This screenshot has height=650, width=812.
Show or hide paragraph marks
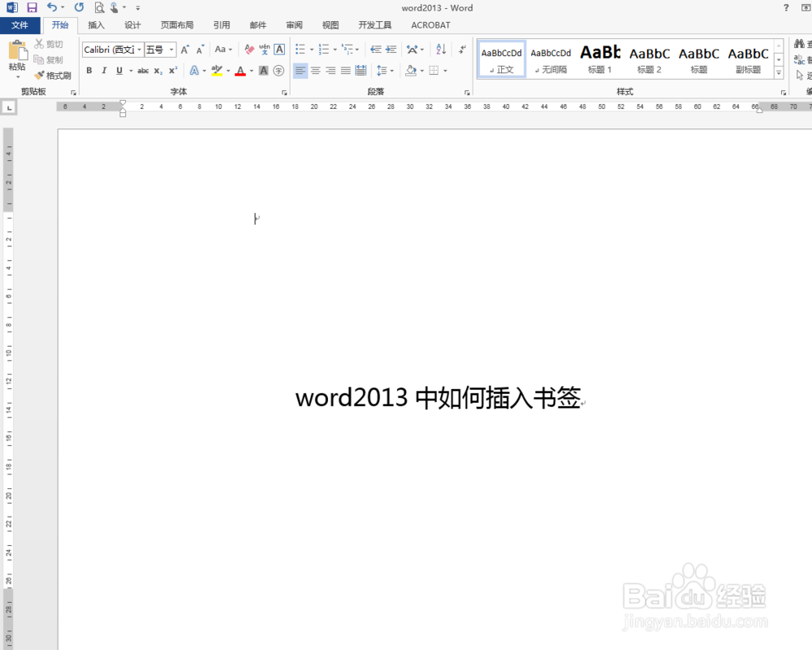point(462,50)
